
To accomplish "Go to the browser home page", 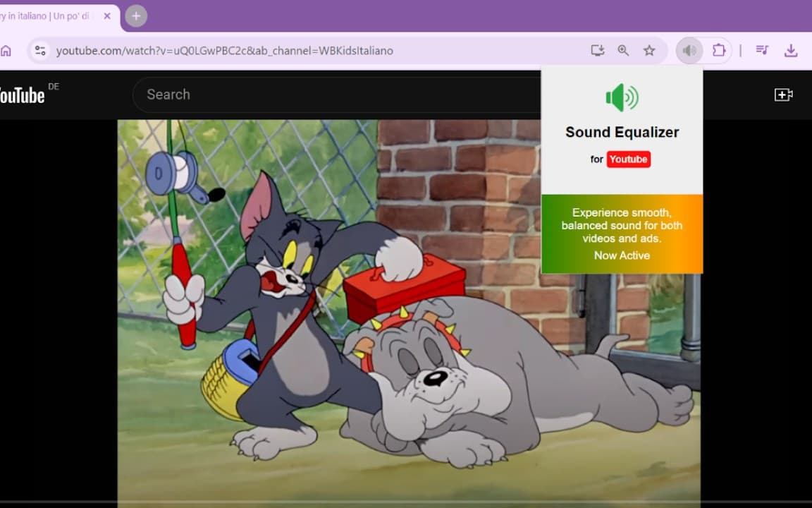I will click(x=6, y=51).
